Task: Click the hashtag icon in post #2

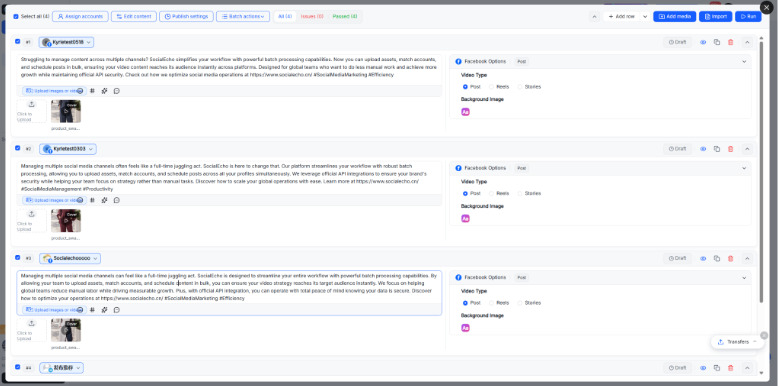Action: tap(92, 200)
